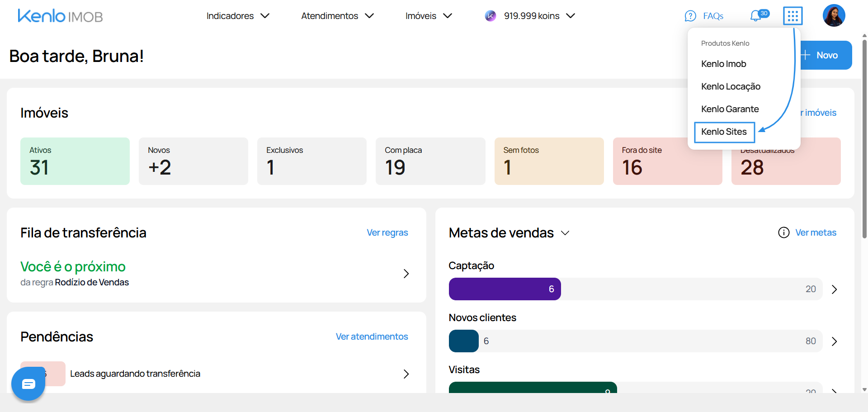Follow the Ver regras link
Image resolution: width=868 pixels, height=412 pixels.
coord(387,232)
